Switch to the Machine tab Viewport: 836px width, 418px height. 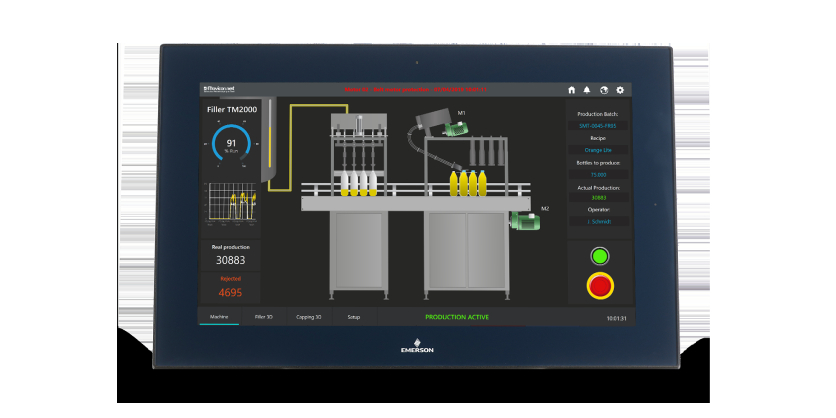click(x=219, y=317)
